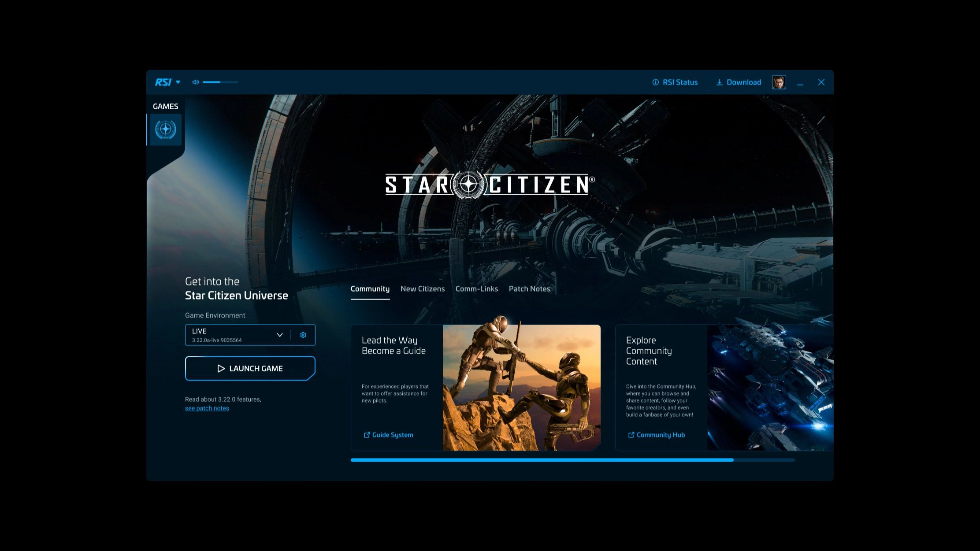Adjust the volume slider in title bar

[220, 82]
